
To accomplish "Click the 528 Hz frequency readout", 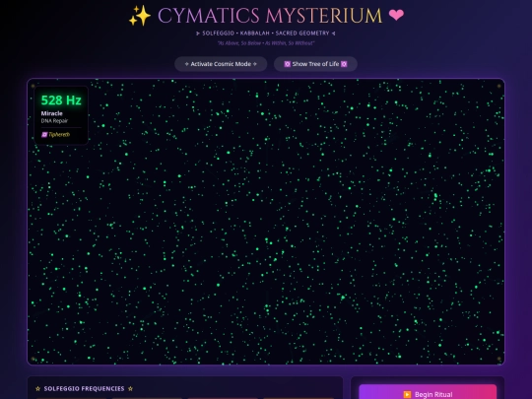I will [61, 100].
